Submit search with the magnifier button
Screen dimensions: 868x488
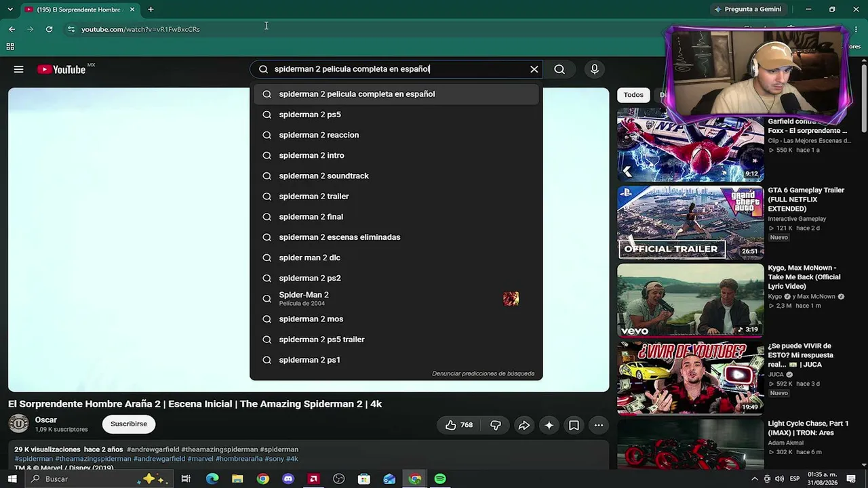(559, 69)
